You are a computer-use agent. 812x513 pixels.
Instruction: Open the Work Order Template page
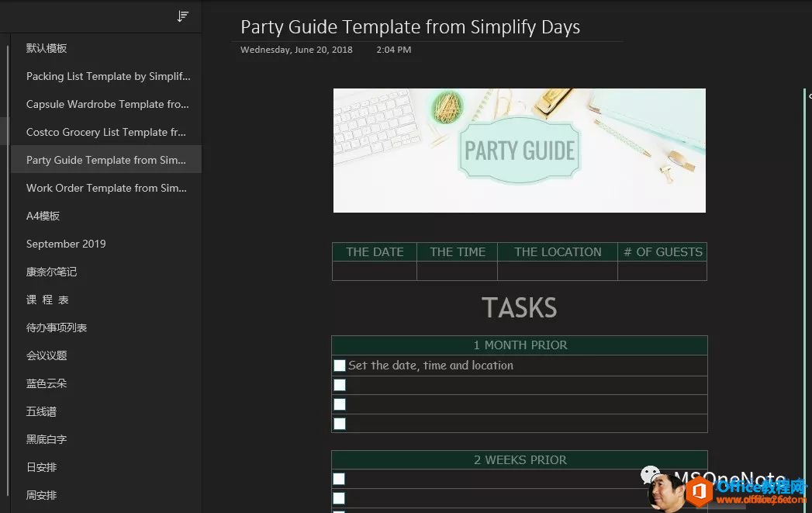point(106,188)
